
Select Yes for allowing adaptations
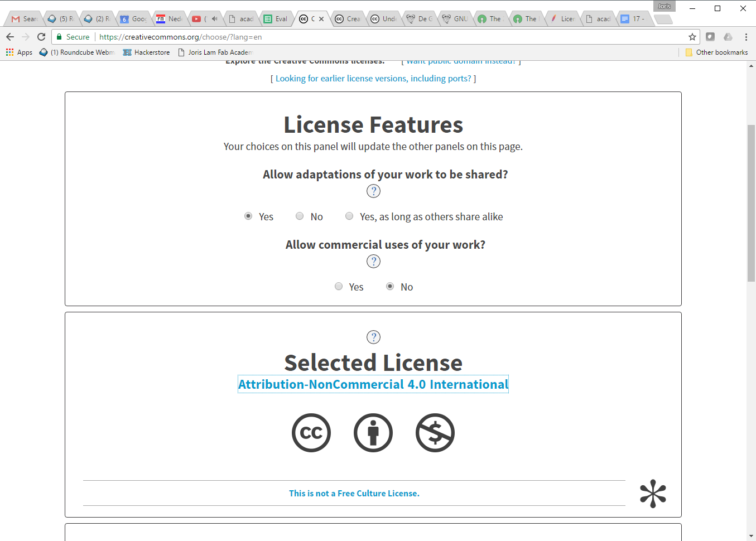click(x=248, y=216)
